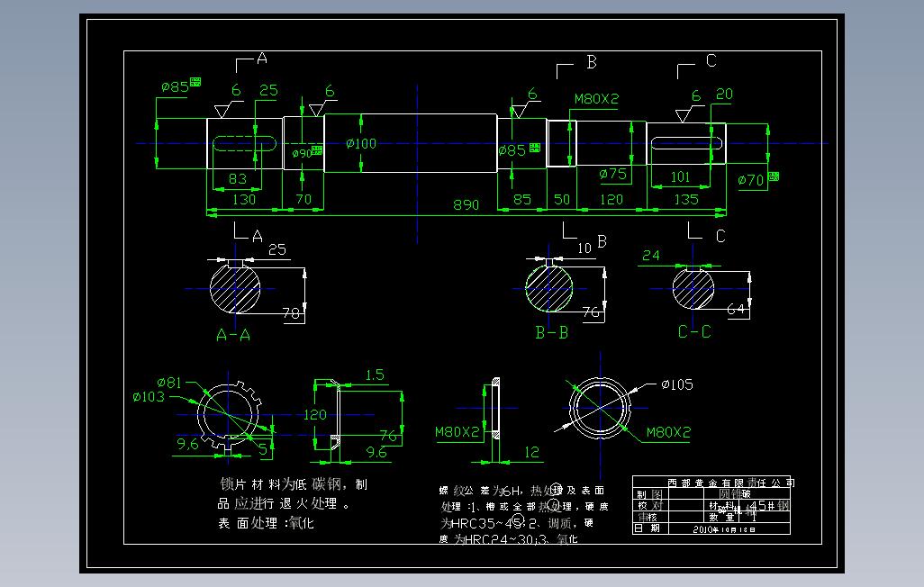Click the 24 keyway width in section C-C
This screenshot has width=924, height=587.
(x=650, y=255)
